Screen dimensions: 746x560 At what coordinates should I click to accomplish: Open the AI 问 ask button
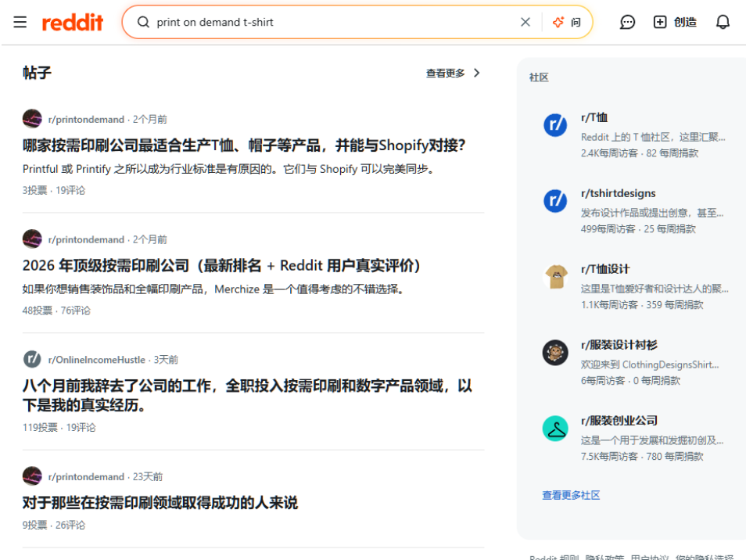567,22
